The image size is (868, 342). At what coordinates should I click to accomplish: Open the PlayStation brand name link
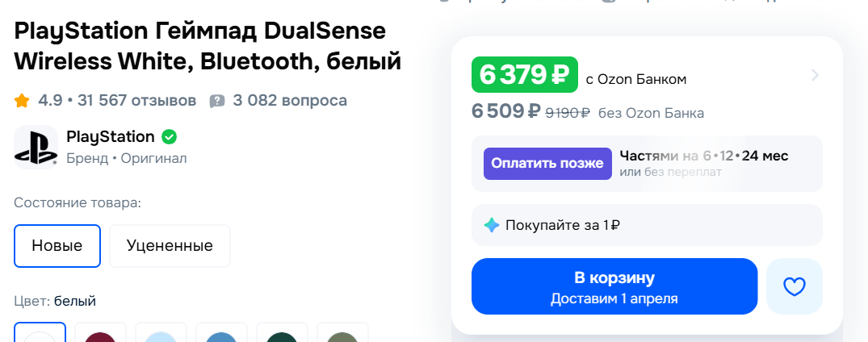coord(111,136)
